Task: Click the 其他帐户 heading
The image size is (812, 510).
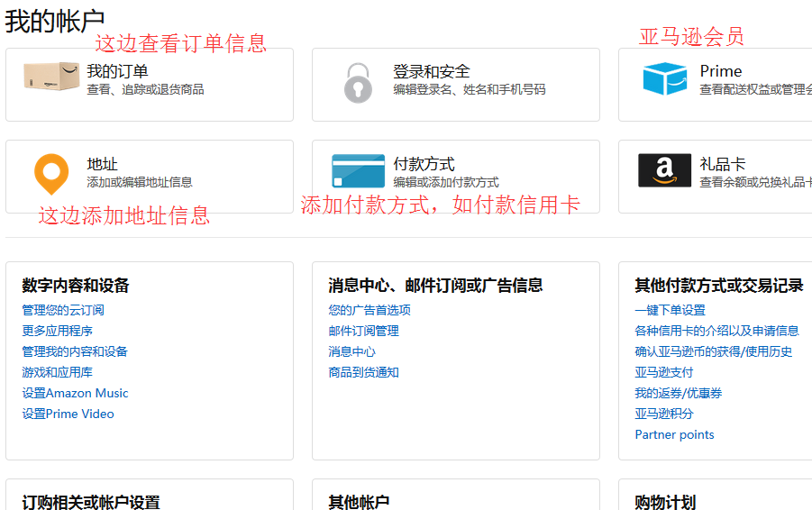Action: 359,501
